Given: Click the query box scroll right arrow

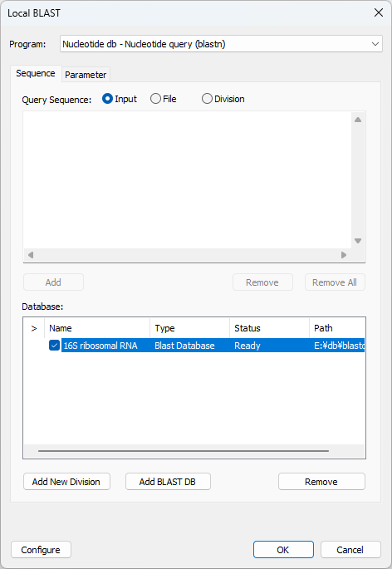Looking at the screenshot, I should [x=344, y=255].
